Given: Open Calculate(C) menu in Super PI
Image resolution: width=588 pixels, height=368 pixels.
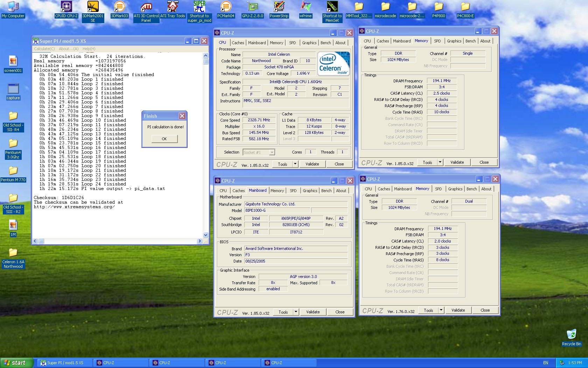Looking at the screenshot, I should click(x=44, y=49).
